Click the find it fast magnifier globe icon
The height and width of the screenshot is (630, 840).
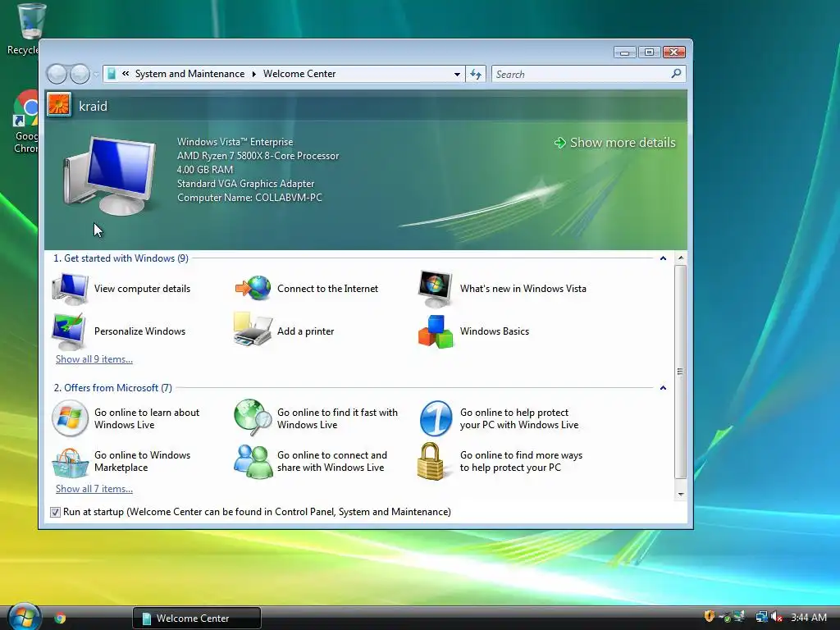coord(253,418)
